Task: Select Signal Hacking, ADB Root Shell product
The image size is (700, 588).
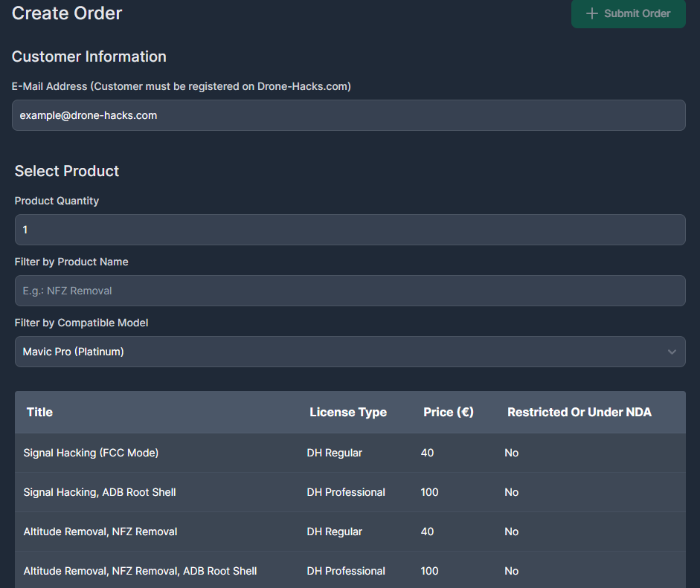Action: (100, 492)
